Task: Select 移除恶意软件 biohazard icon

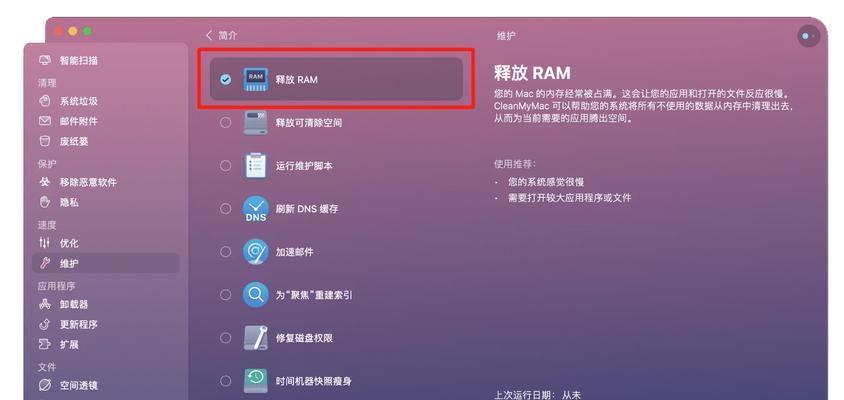Action: point(45,182)
